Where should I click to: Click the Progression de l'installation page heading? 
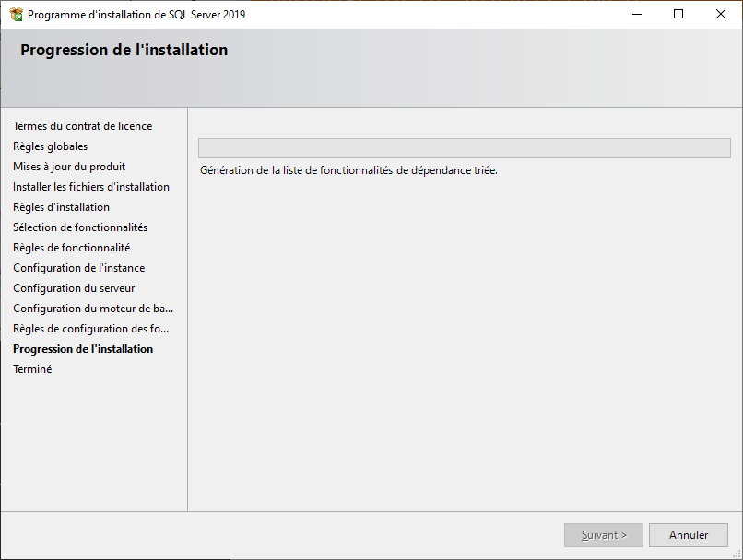[124, 50]
